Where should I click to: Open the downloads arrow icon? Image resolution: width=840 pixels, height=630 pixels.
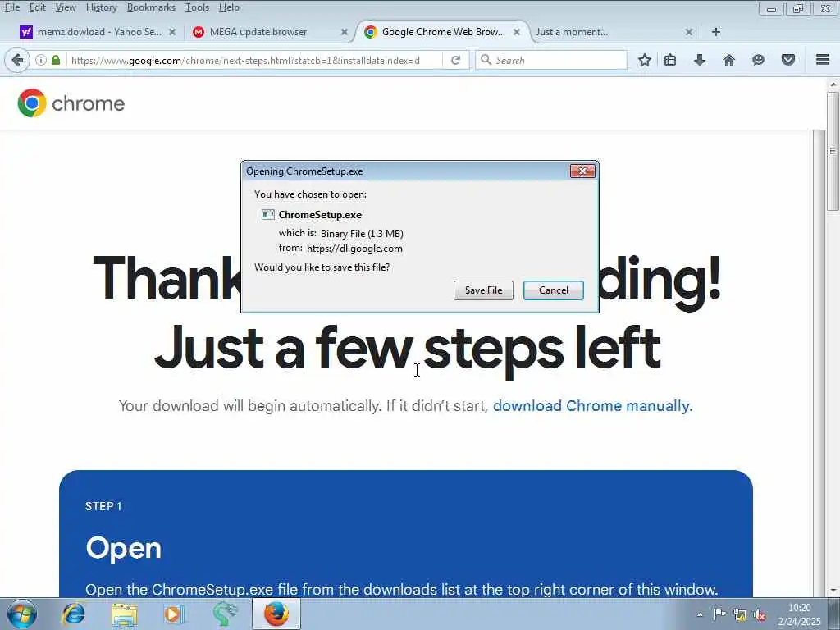699,60
